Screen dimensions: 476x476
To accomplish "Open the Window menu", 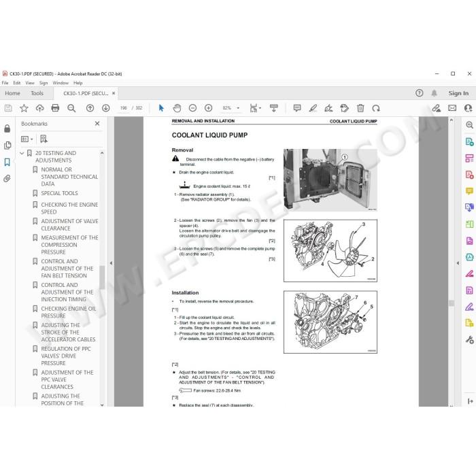I will click(x=61, y=83).
